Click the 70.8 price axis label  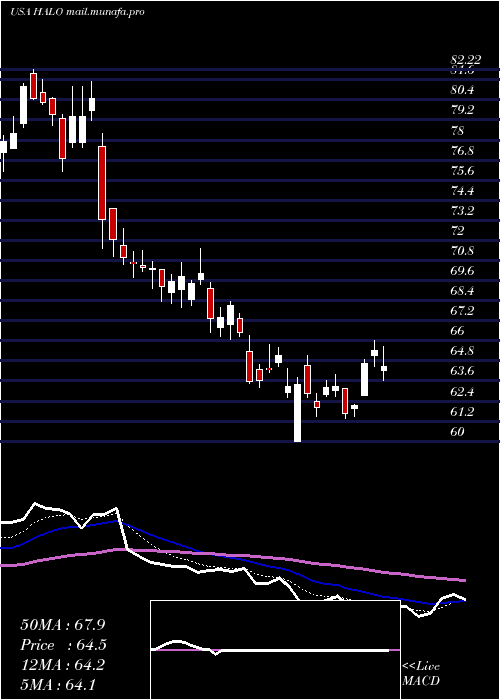pos(462,250)
